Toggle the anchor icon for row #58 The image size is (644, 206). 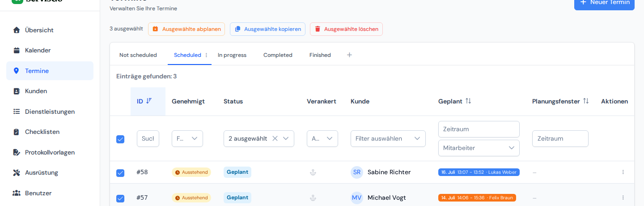pyautogui.click(x=313, y=172)
